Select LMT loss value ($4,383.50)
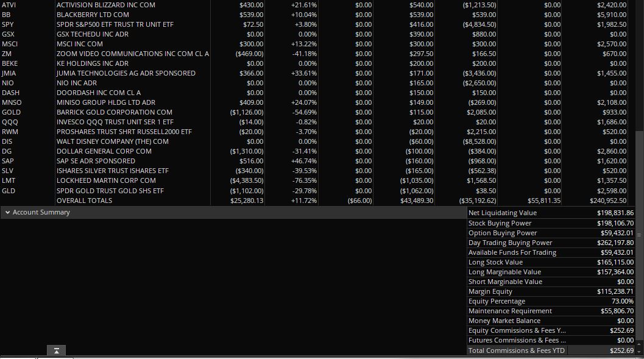644x359 pixels. click(247, 181)
